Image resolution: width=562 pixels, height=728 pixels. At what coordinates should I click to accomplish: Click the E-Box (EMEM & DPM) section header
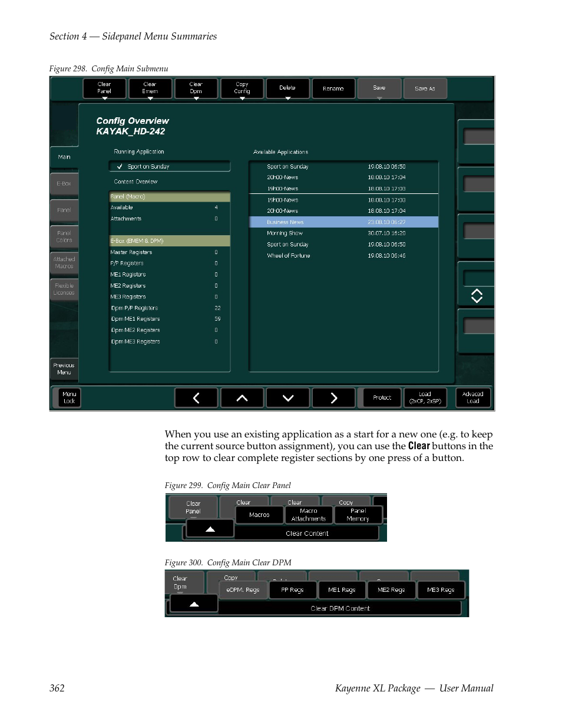point(170,241)
